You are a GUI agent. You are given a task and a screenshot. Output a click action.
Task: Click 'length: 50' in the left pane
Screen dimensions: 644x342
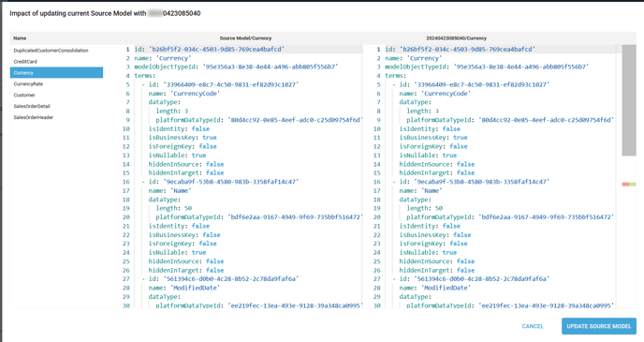pyautogui.click(x=174, y=208)
